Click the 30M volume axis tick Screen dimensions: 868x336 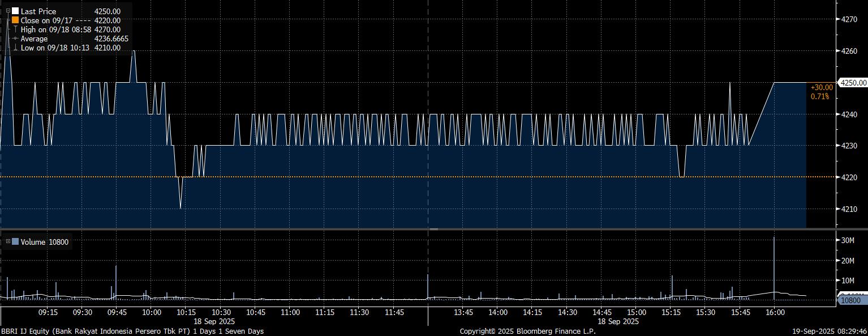coord(848,241)
